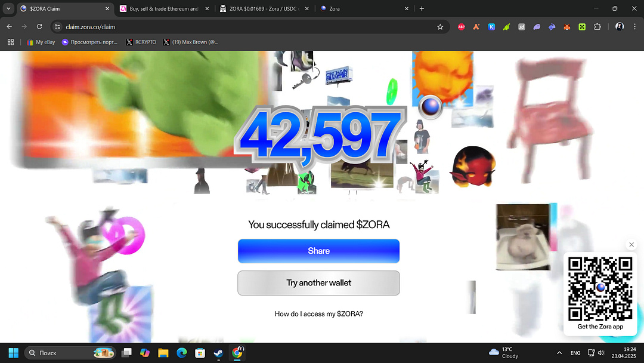
Task: Open a new browser tab
Action: pyautogui.click(x=422, y=8)
